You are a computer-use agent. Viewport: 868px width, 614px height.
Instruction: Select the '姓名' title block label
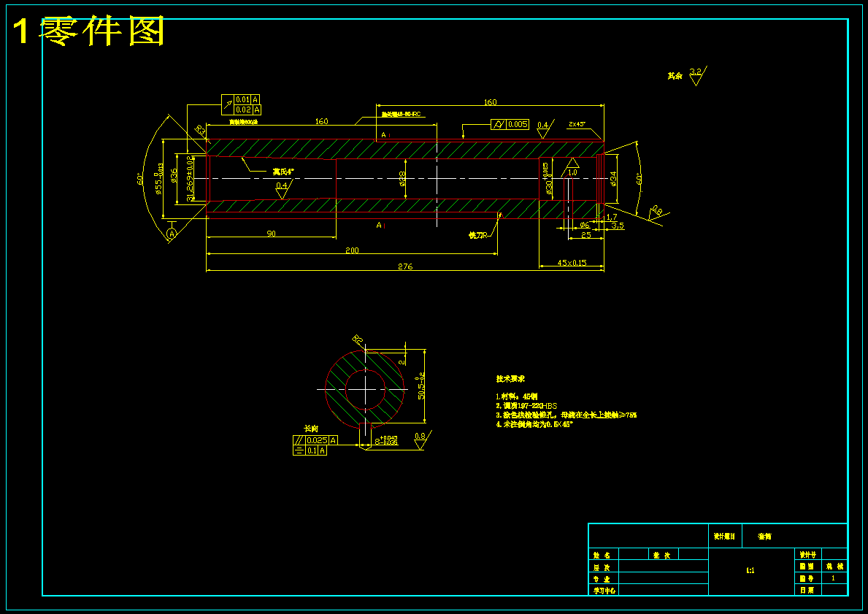point(602,556)
